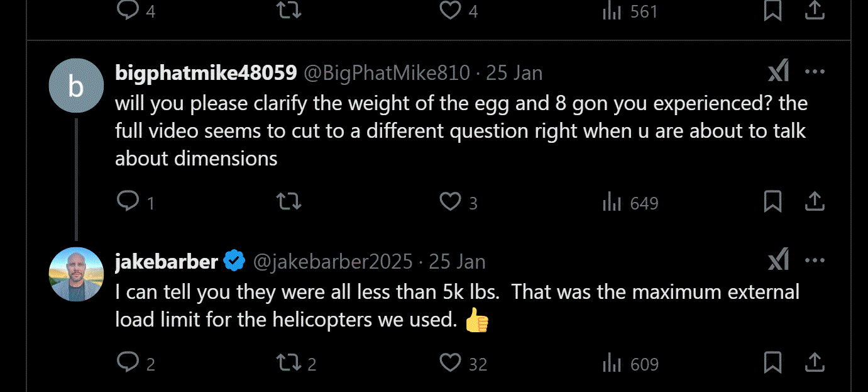Open Grok explain on jakebarber's tweet
Image resolution: width=868 pixels, height=392 pixels.
pyautogui.click(x=778, y=260)
